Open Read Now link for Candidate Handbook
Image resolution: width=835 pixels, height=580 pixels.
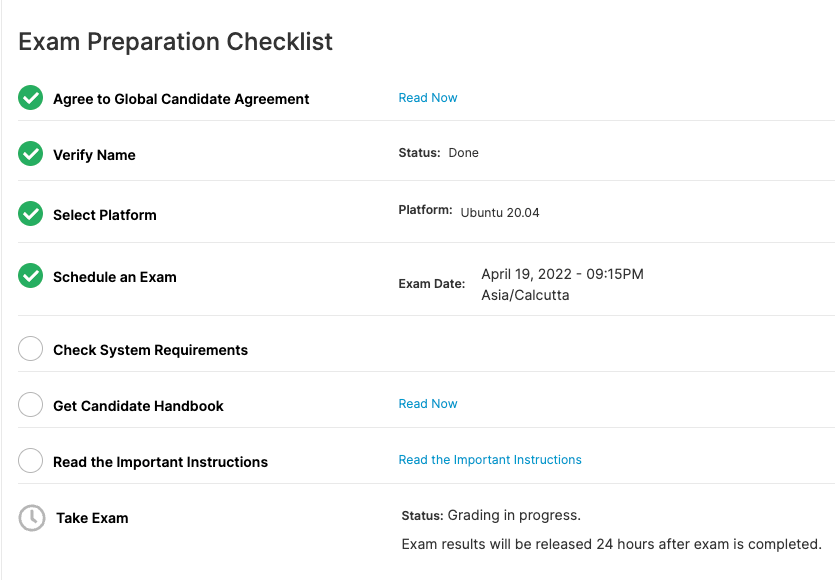click(428, 404)
